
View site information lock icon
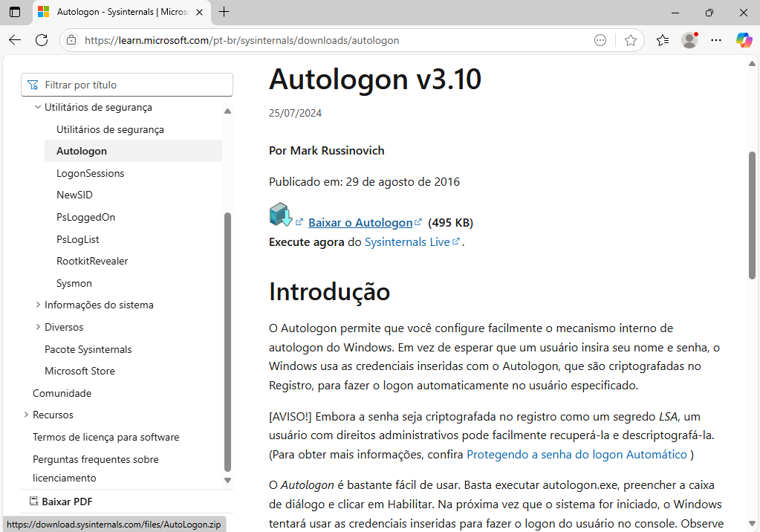coord(71,40)
